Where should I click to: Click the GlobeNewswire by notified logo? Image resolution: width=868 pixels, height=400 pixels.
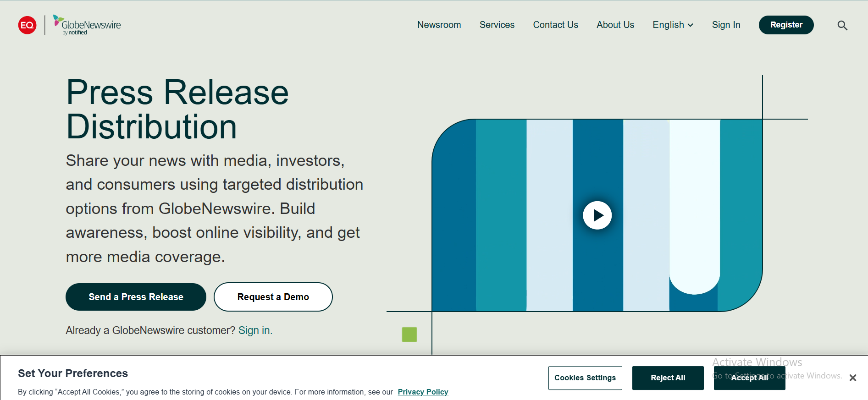[87, 25]
